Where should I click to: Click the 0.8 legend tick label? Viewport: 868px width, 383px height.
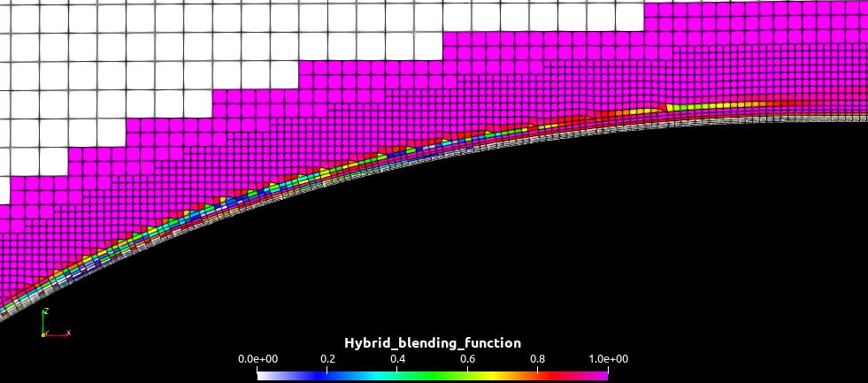point(537,359)
